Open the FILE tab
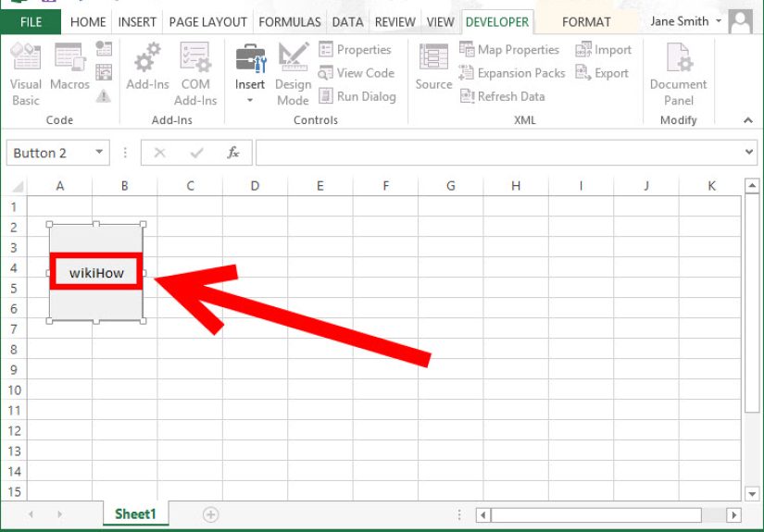This screenshot has height=532, width=764. click(31, 22)
